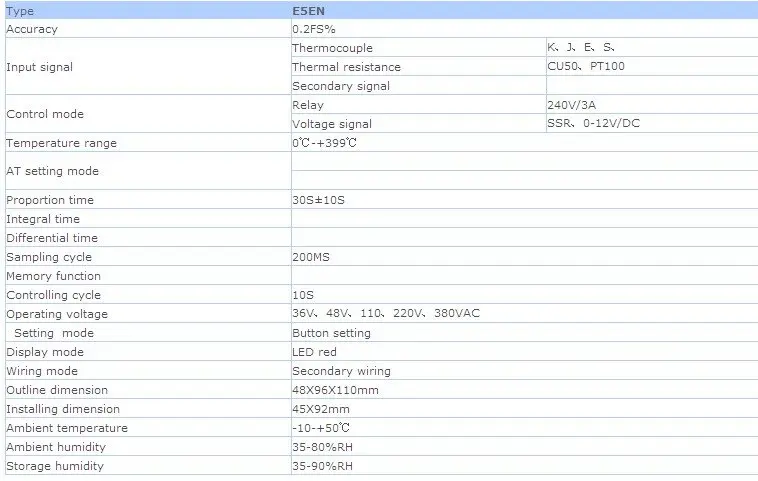Click the 'Integral time' label

[x=43, y=219]
